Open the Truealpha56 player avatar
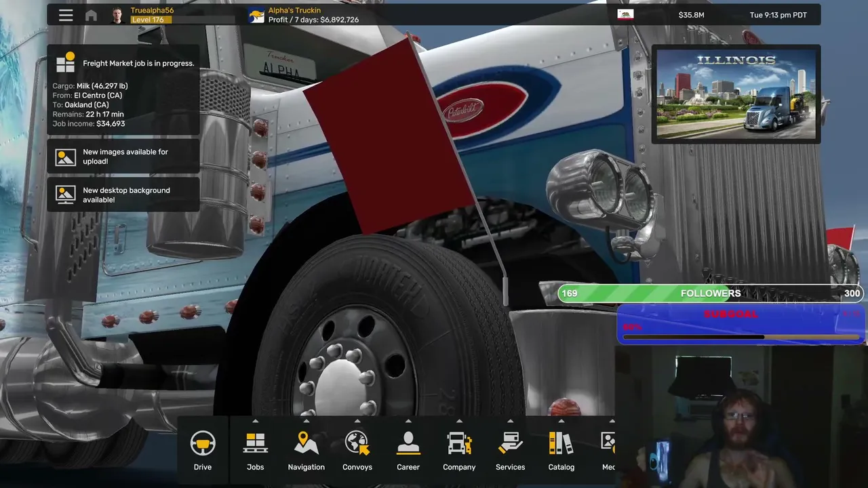 pos(117,15)
